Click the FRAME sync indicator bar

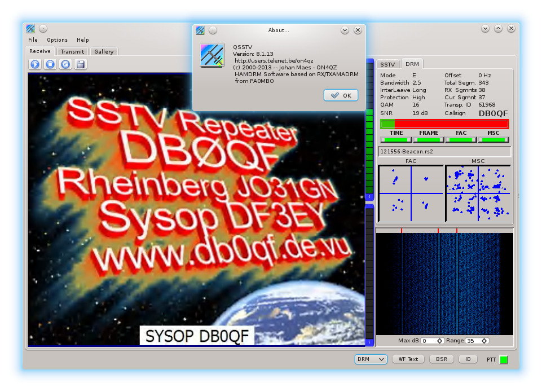[x=429, y=140]
